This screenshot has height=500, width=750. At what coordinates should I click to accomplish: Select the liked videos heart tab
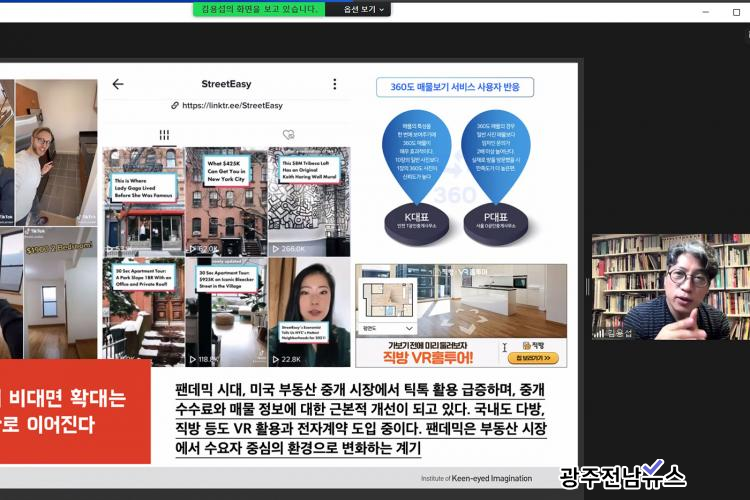288,134
